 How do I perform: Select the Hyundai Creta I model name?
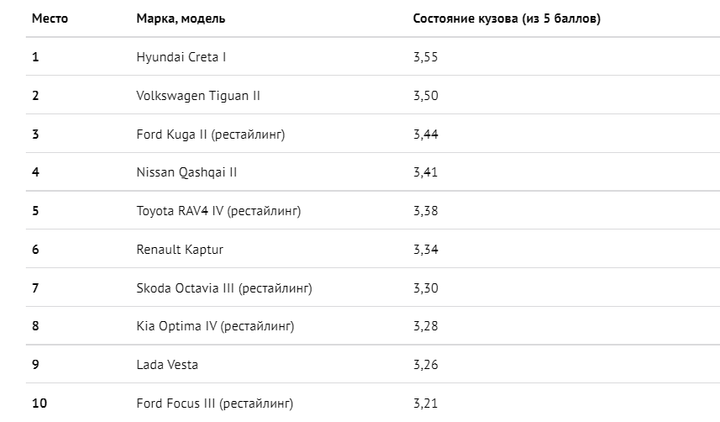coord(181,57)
